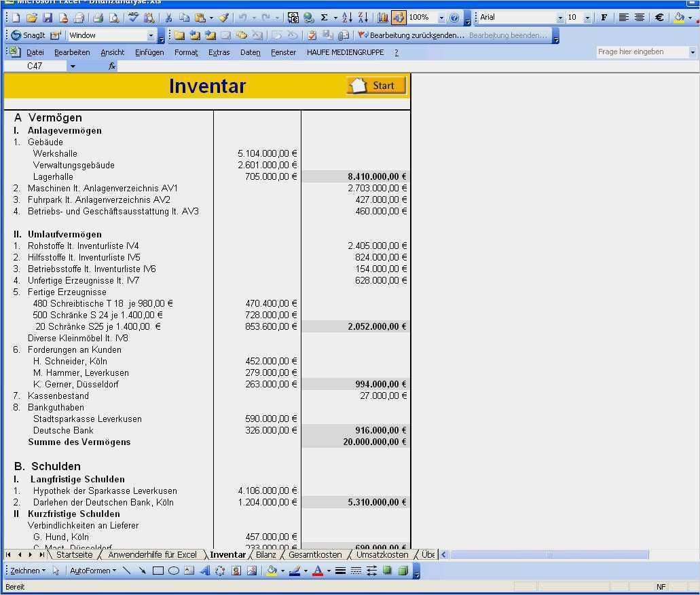Apply the Euro currency format
This screenshot has height=595, width=700.
pos(659,18)
